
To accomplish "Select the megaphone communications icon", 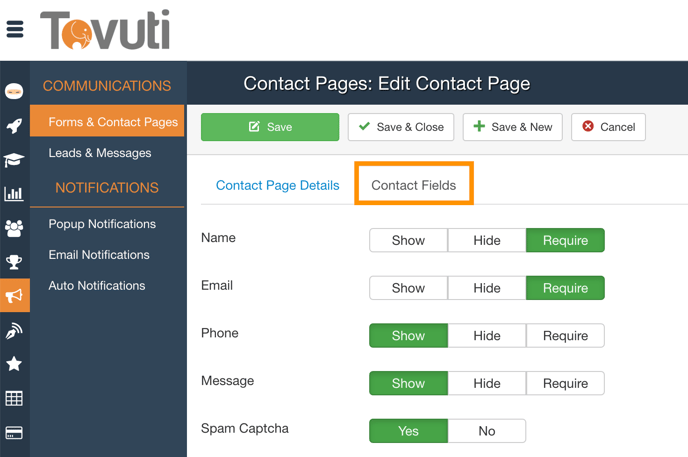I will click(14, 296).
